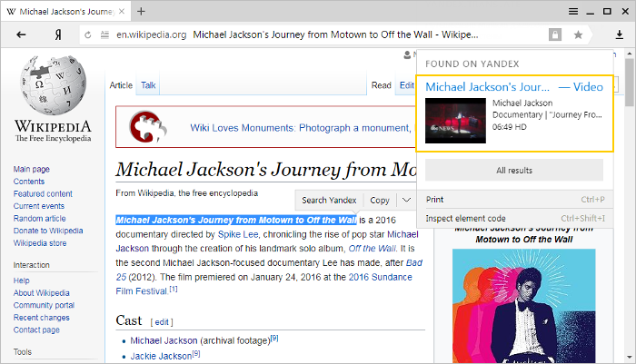Minimize the browser window
636x364 pixels.
click(x=591, y=12)
